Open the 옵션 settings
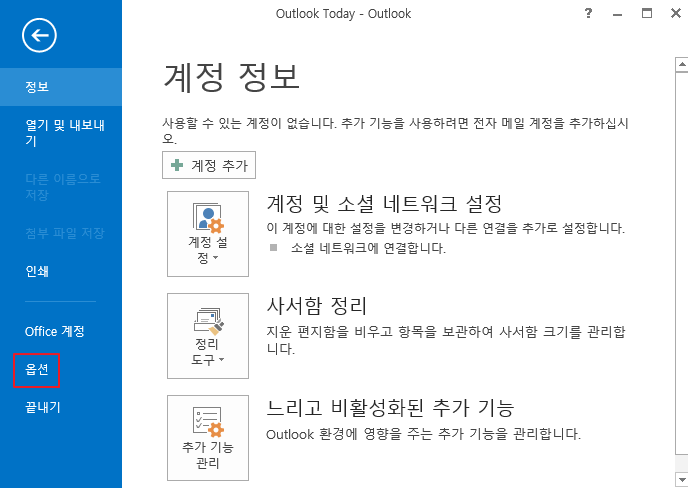 [x=37, y=370]
